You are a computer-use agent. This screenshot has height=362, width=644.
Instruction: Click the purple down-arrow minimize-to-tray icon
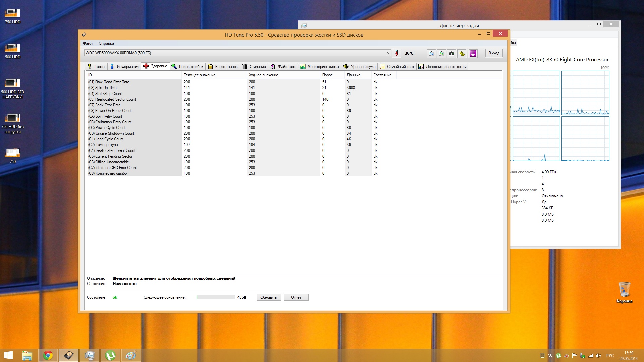point(473,53)
